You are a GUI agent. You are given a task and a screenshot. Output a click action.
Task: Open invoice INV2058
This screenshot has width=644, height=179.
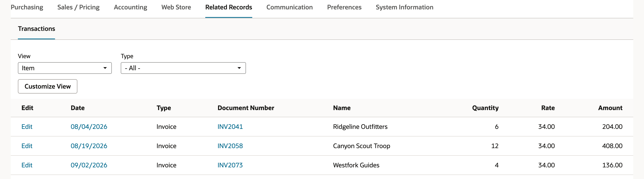click(x=230, y=146)
